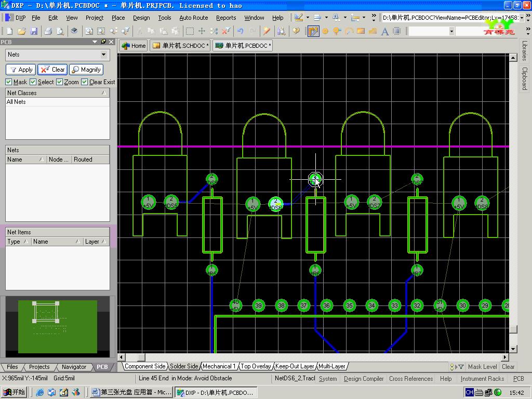Click the board overview thumbnail

[x=57, y=326]
